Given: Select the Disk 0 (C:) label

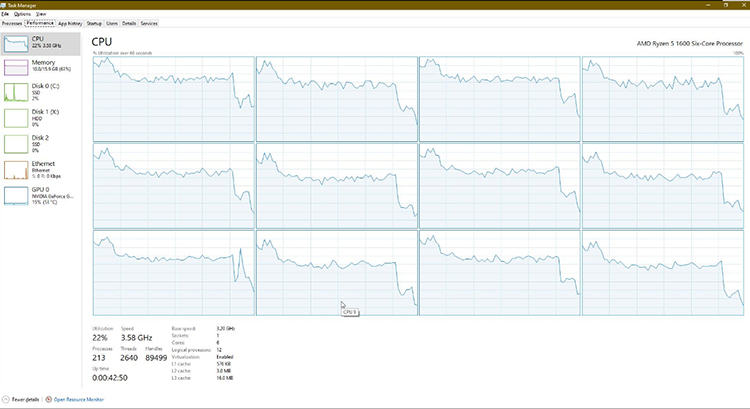Looking at the screenshot, I should click(x=45, y=86).
